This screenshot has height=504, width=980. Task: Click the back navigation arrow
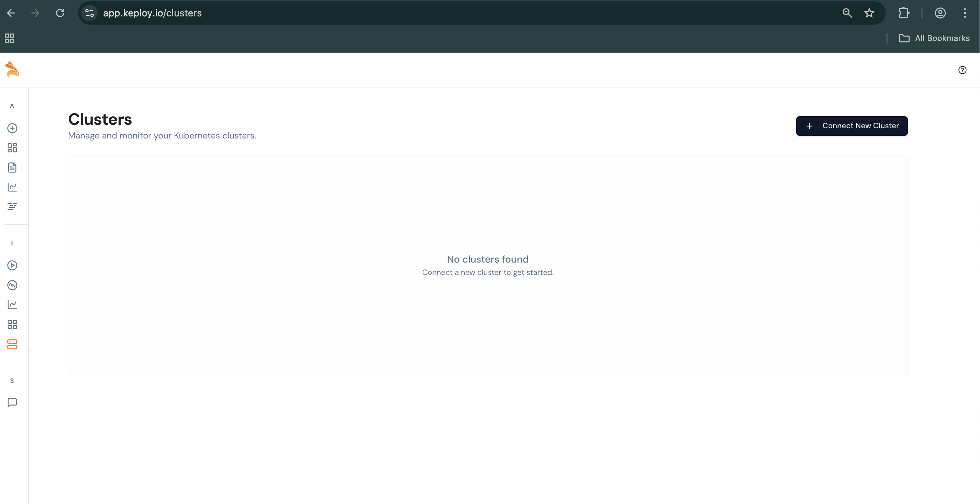(11, 13)
